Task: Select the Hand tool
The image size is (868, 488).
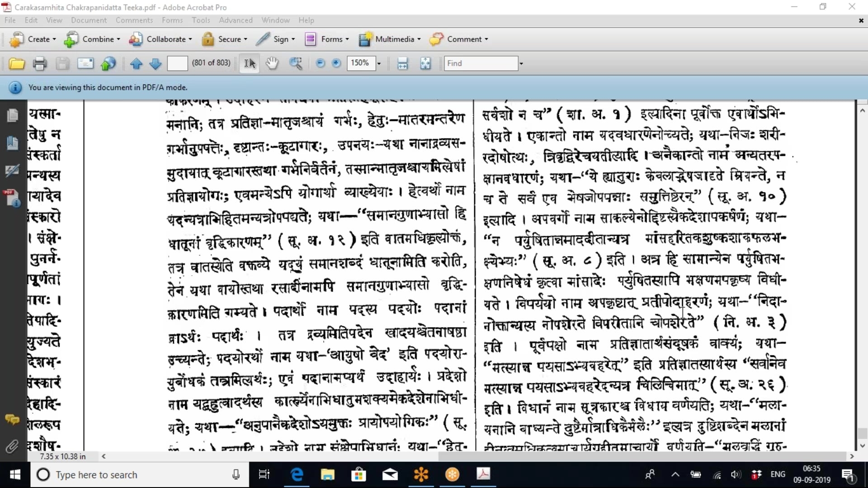Action: [272, 63]
